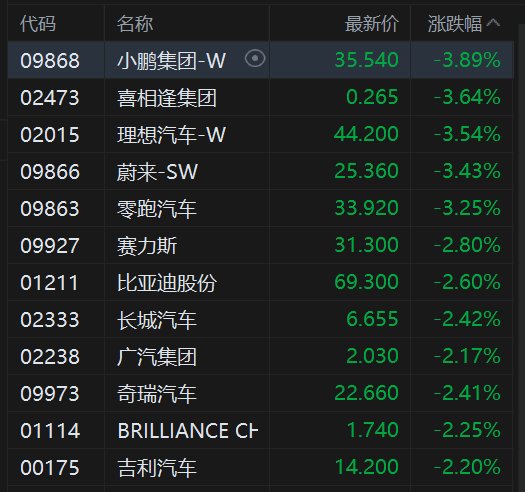Screen dimensions: 525x492
Task: Toggle sort arrow on 涨跌幅 column
Action: tap(493, 23)
